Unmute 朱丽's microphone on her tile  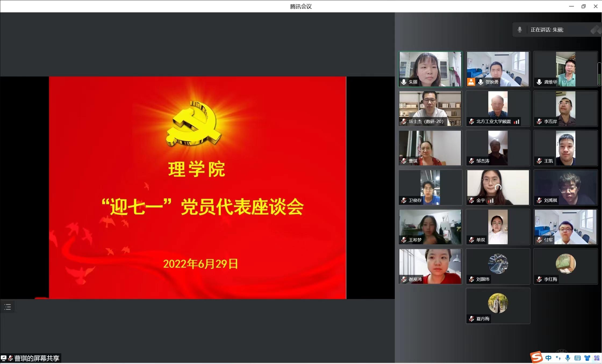[403, 82]
